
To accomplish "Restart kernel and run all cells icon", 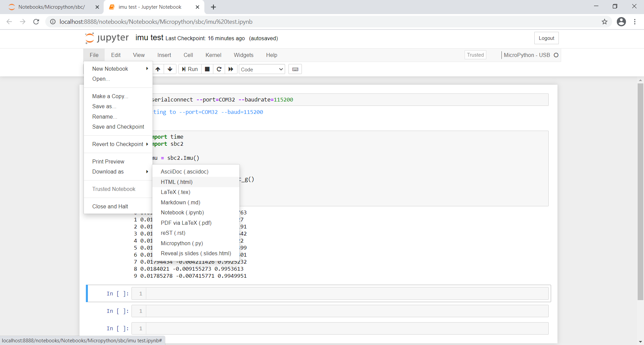I will pyautogui.click(x=231, y=69).
